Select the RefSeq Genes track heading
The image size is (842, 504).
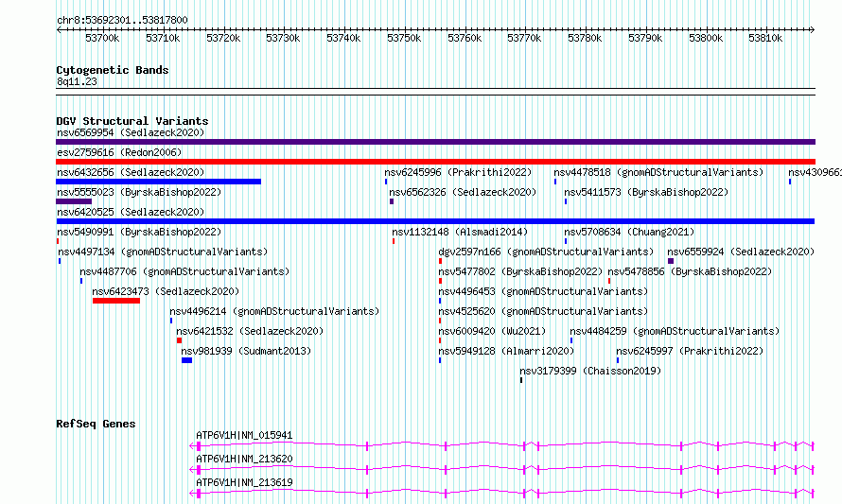(96, 424)
